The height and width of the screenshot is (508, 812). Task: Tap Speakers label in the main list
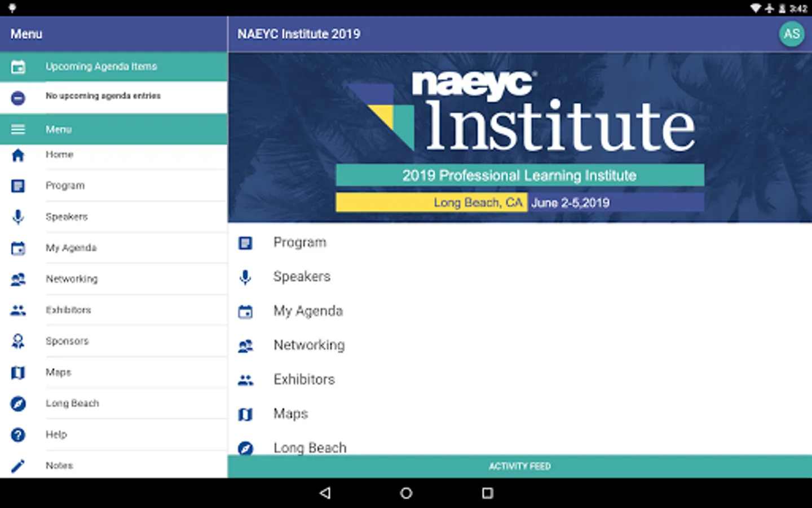tap(302, 277)
